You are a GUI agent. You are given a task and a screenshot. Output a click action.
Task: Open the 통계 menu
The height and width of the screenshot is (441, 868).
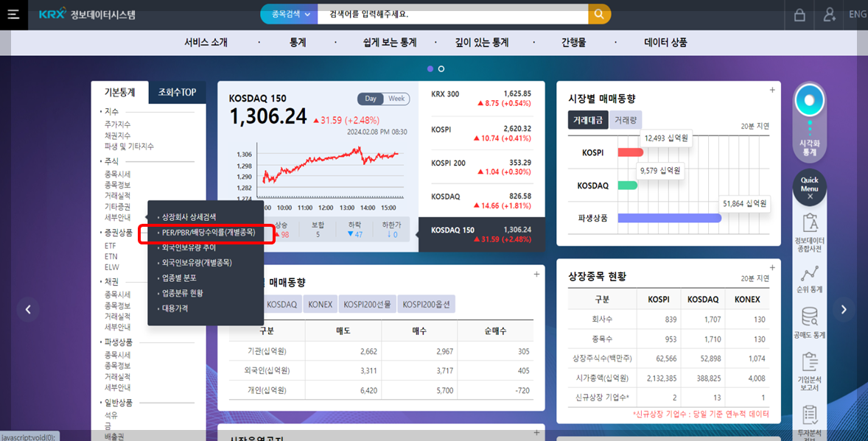pos(298,43)
